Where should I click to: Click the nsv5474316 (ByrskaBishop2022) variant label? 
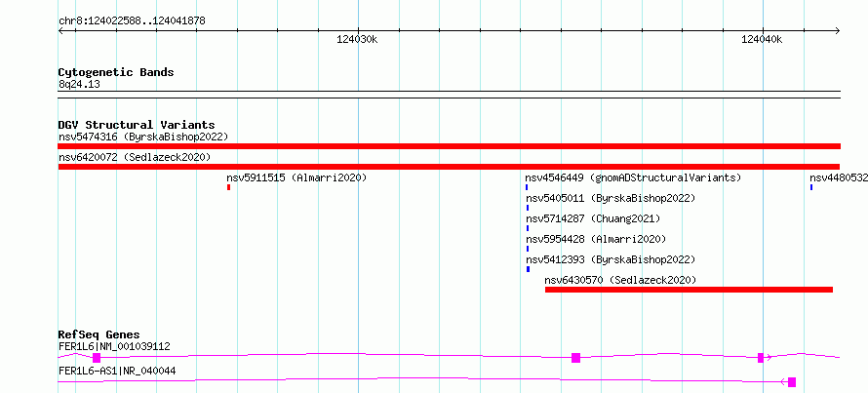point(143,137)
